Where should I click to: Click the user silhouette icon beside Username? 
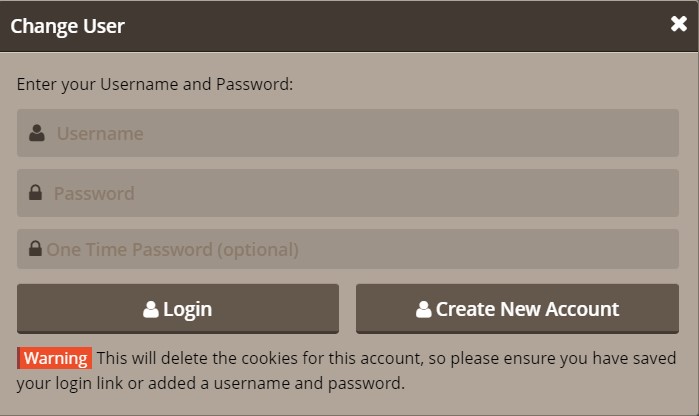pyautogui.click(x=37, y=133)
